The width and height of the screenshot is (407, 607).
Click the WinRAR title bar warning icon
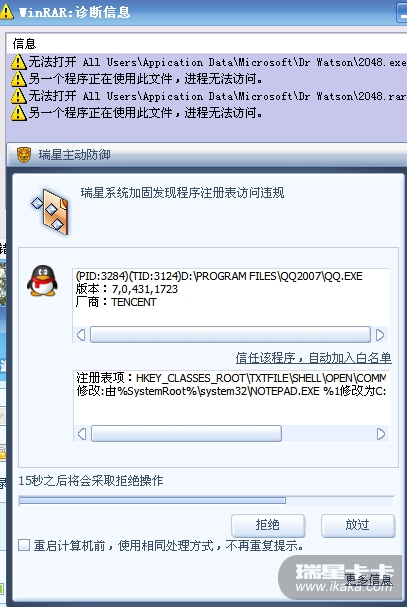tap(6, 12)
